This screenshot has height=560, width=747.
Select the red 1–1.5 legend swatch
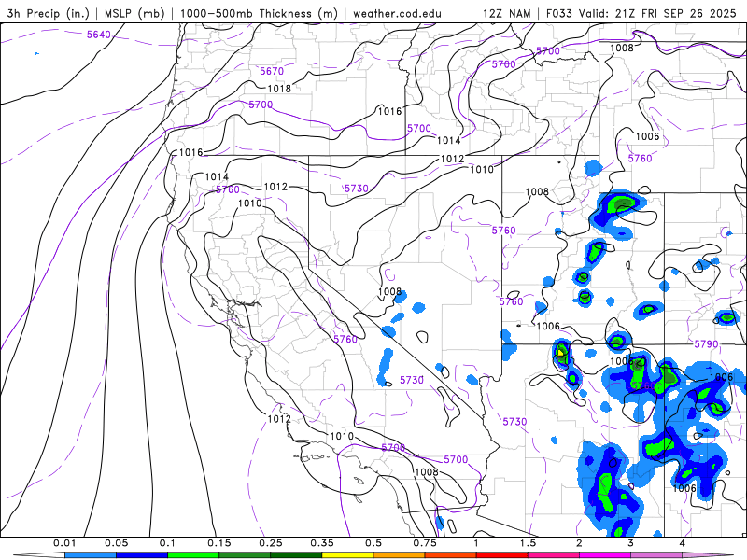[502, 555]
